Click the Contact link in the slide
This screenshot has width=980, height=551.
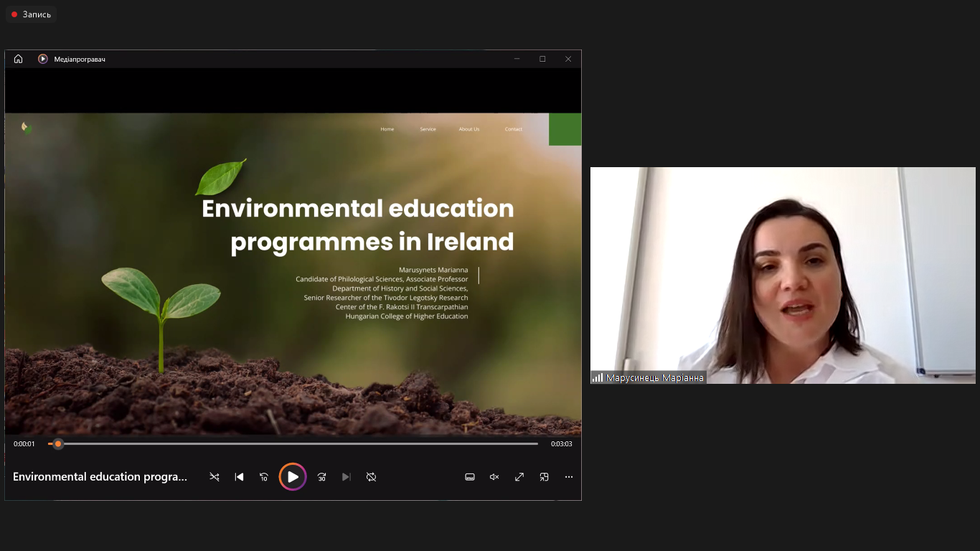click(514, 129)
